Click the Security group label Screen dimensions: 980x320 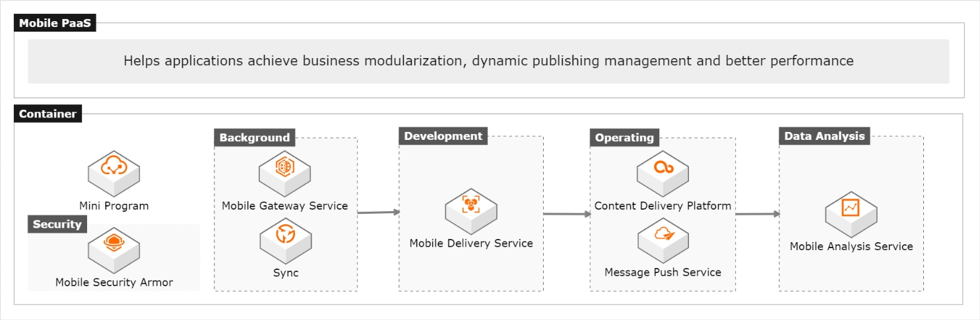[57, 224]
